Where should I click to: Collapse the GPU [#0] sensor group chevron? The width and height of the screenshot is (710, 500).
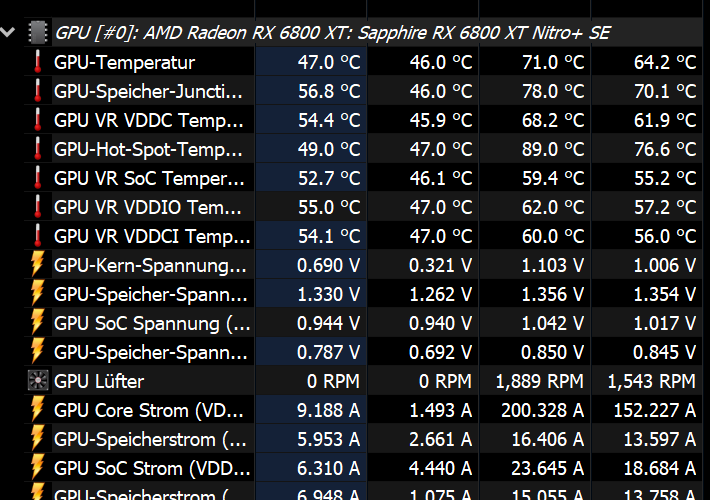[8, 32]
